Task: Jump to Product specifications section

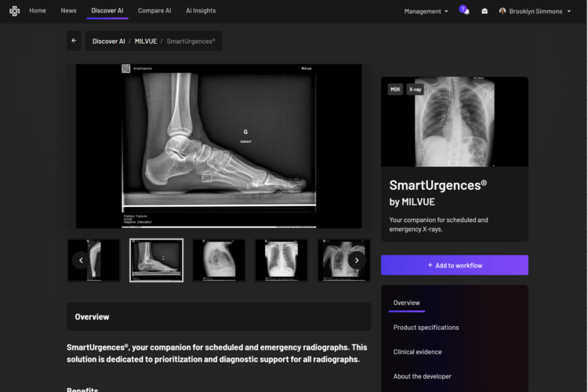Action: (x=426, y=328)
